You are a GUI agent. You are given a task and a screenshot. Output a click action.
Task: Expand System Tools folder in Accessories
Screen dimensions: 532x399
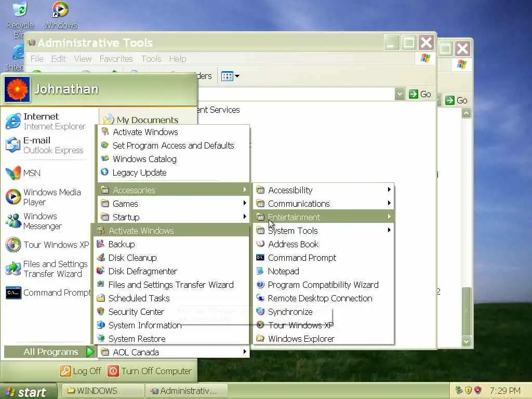tap(324, 231)
